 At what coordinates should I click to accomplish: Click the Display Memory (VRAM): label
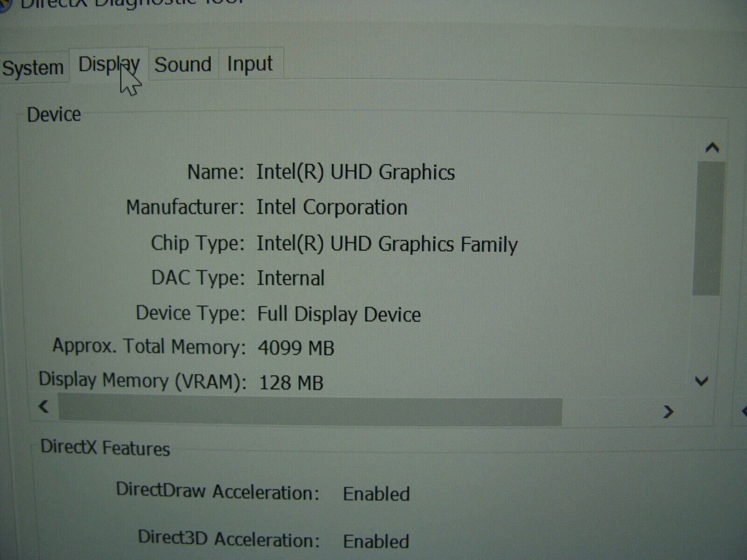pos(142,381)
